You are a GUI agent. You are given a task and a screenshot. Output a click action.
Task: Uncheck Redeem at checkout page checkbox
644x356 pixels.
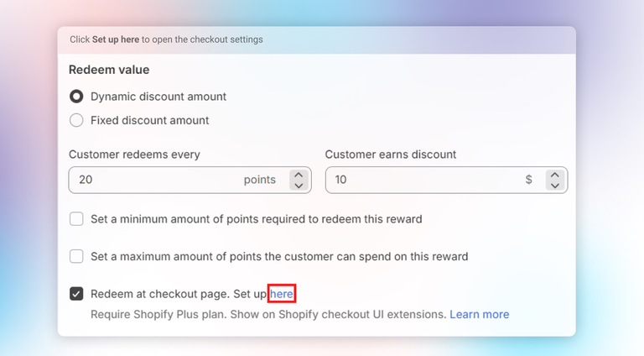click(76, 294)
